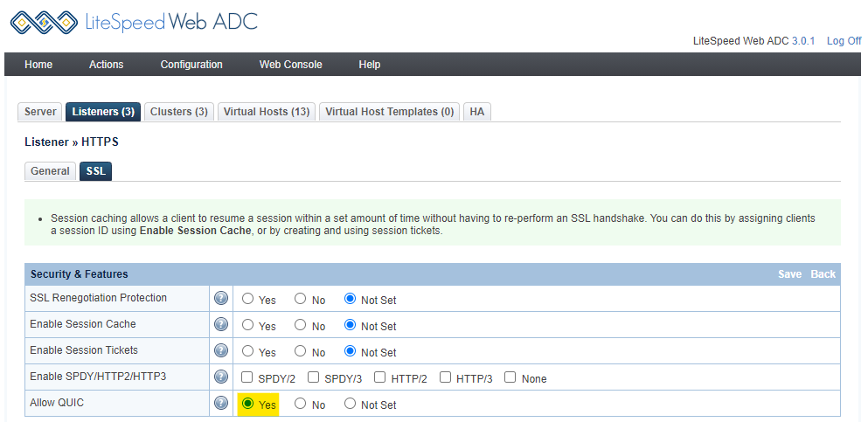This screenshot has width=868, height=422.
Task: Open the Actions menu
Action: (106, 65)
